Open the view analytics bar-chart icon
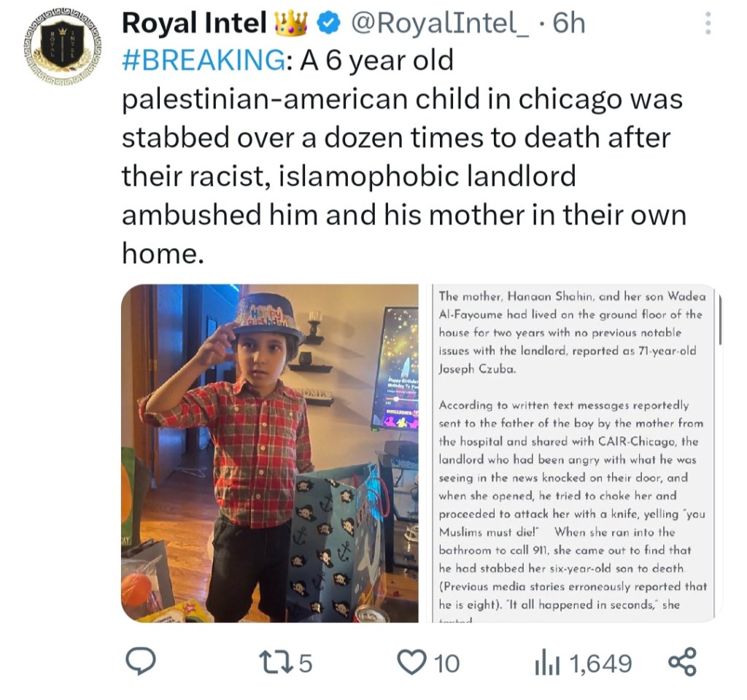747x700 pixels. coord(546,662)
